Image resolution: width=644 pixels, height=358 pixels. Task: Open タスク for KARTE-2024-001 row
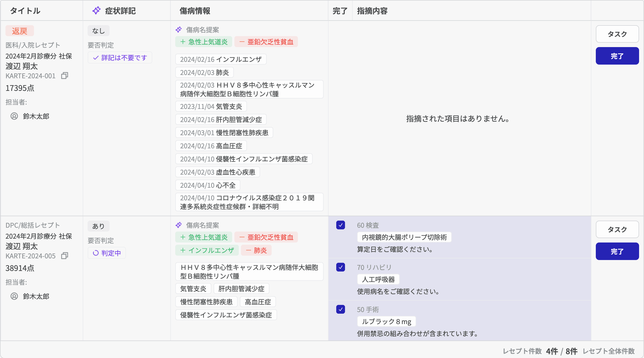(617, 34)
